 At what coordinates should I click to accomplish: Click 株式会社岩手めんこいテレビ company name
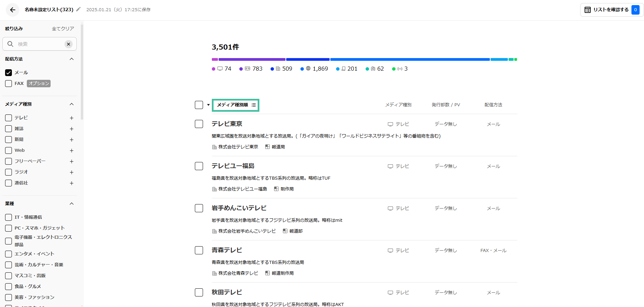[x=247, y=231]
